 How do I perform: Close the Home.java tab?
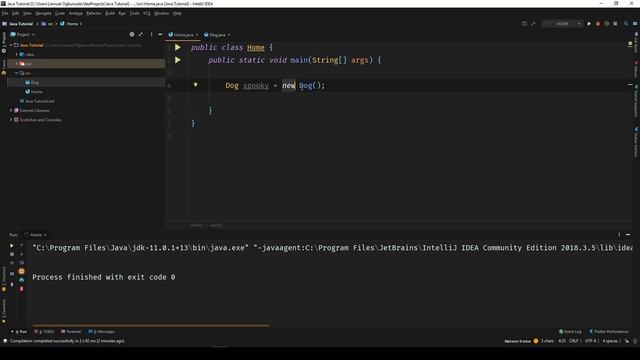197,35
